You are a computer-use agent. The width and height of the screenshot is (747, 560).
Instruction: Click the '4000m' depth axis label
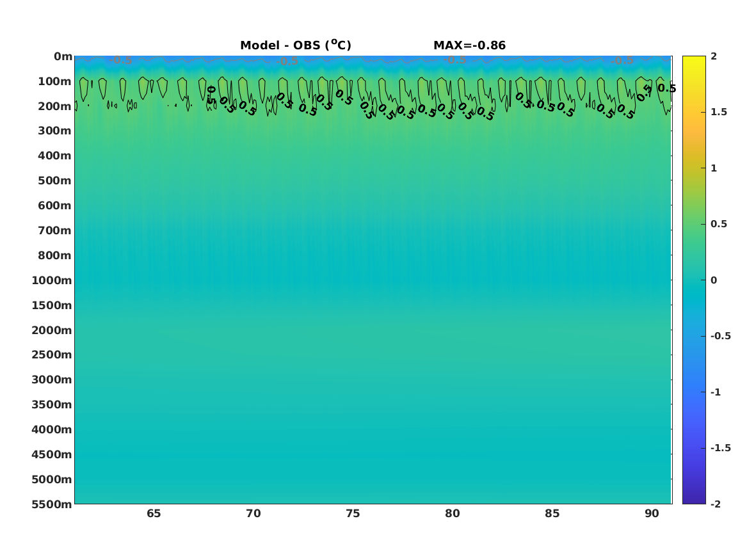point(52,429)
